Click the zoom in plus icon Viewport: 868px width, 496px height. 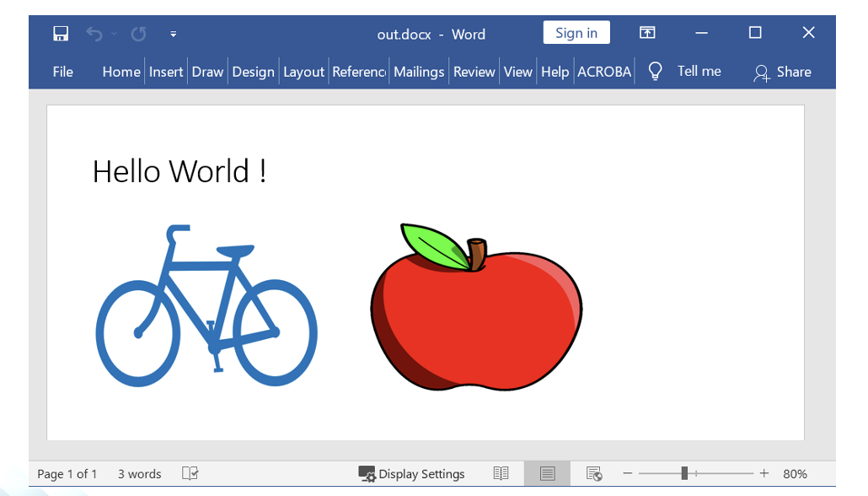764,474
